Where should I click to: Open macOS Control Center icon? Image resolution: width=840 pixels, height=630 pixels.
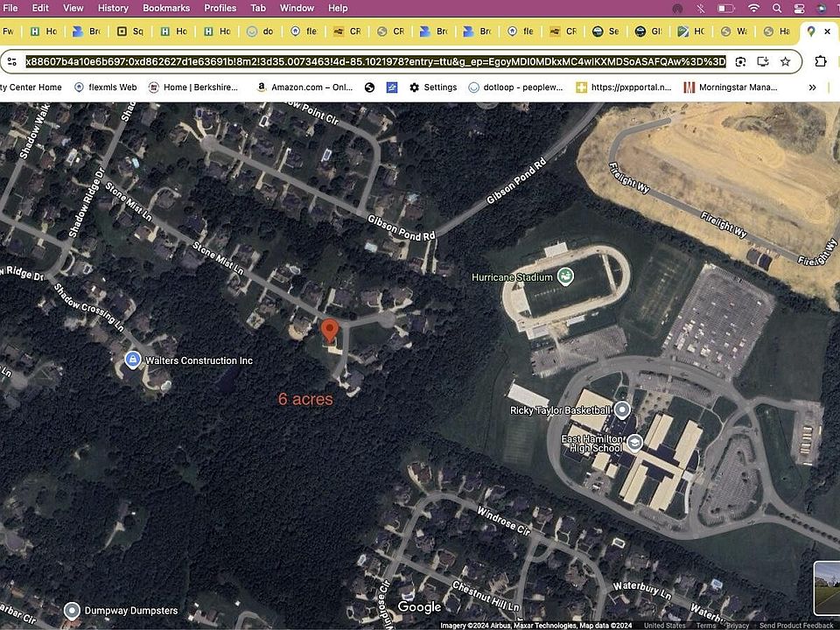tap(799, 8)
